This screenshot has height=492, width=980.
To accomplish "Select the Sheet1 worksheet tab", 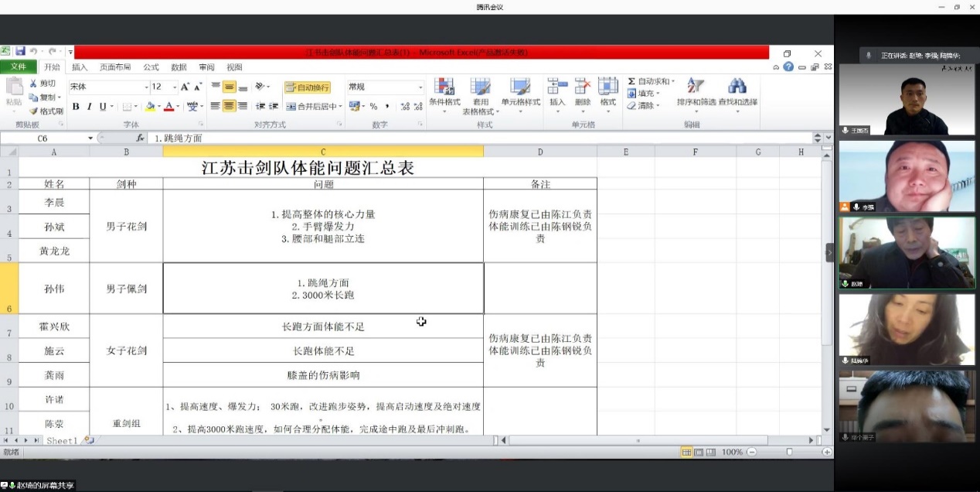I will [x=61, y=441].
